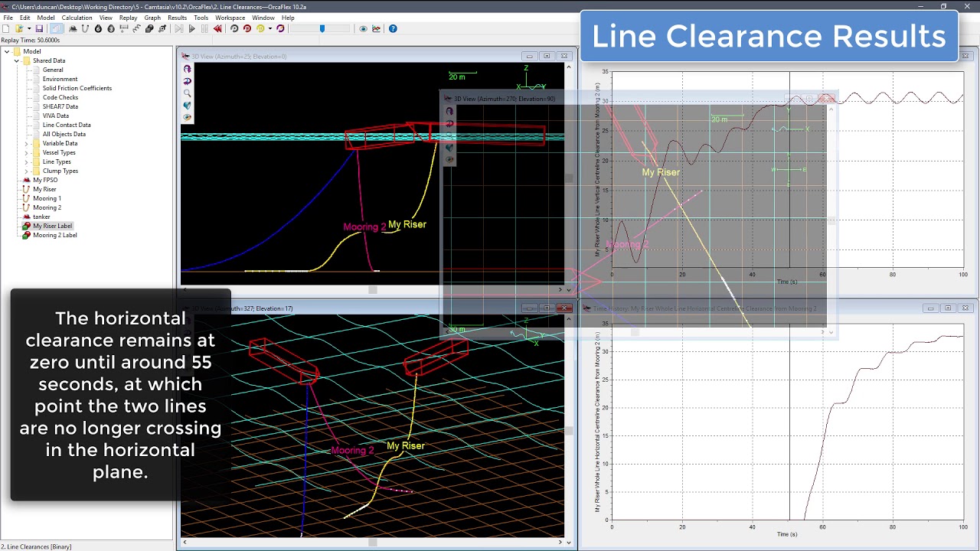Reset the calculation with red rewind icon
This screenshot has width=980, height=551.
coord(217,28)
